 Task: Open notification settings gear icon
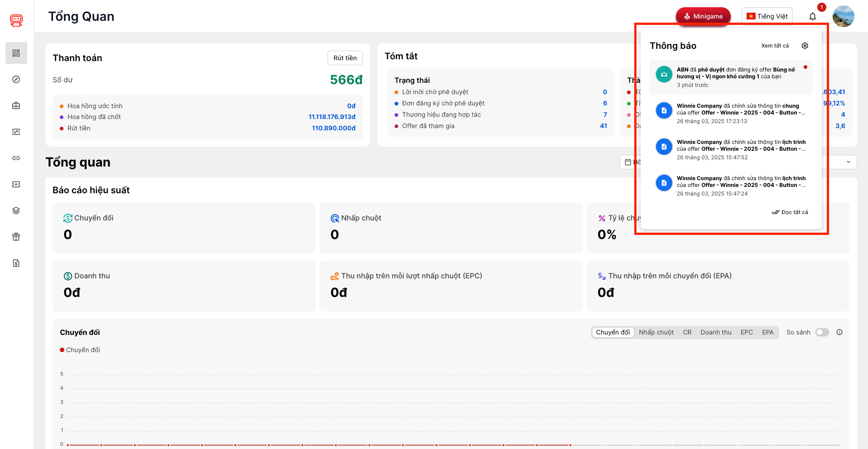click(805, 46)
